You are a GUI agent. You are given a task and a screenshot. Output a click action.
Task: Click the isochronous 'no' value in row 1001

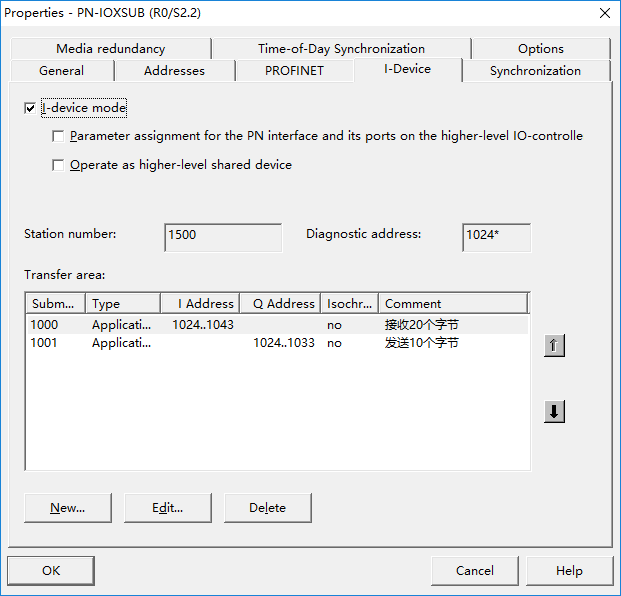tap(334, 343)
